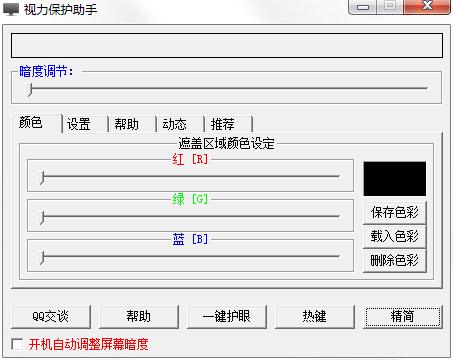Viewport: 453px width, 360px height.
Task: Click the bottom 帮助 button
Action: coord(139,316)
